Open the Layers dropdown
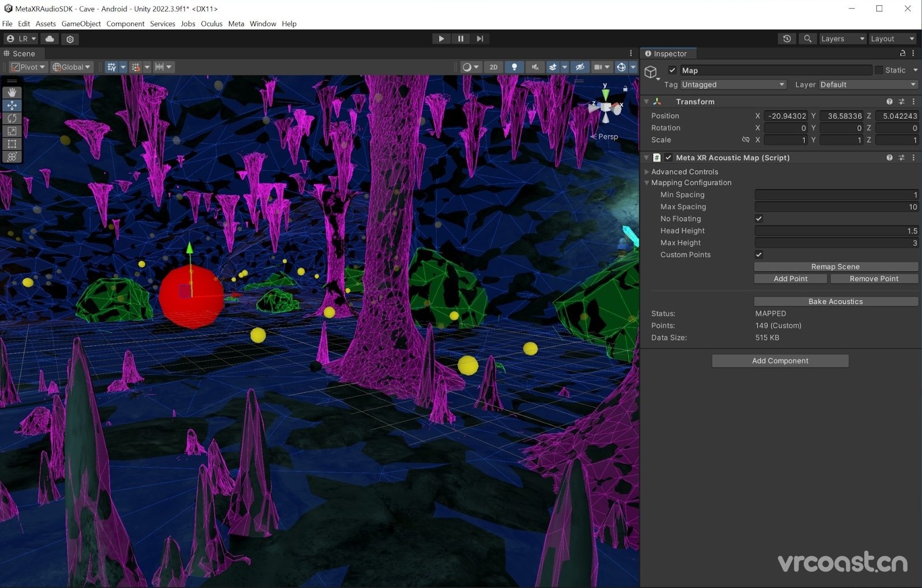 pos(842,39)
